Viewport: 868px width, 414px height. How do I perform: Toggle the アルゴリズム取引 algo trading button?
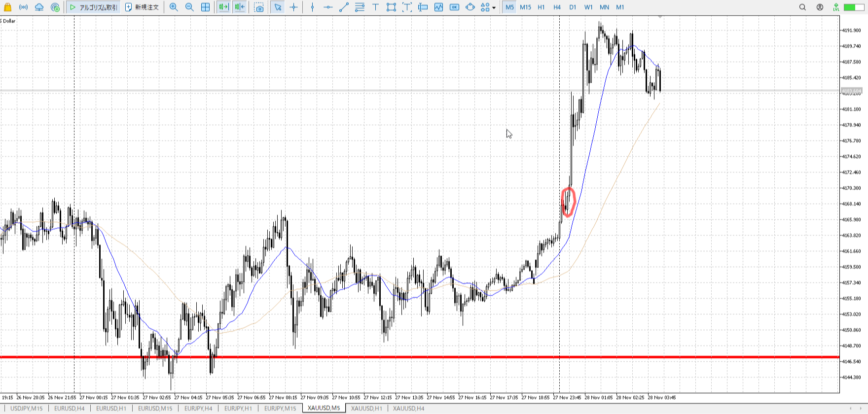point(93,7)
